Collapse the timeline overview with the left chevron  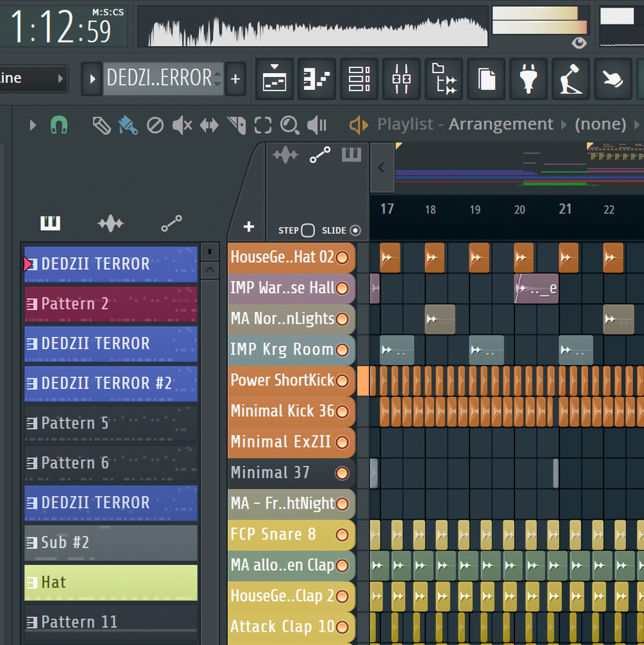tap(382, 167)
